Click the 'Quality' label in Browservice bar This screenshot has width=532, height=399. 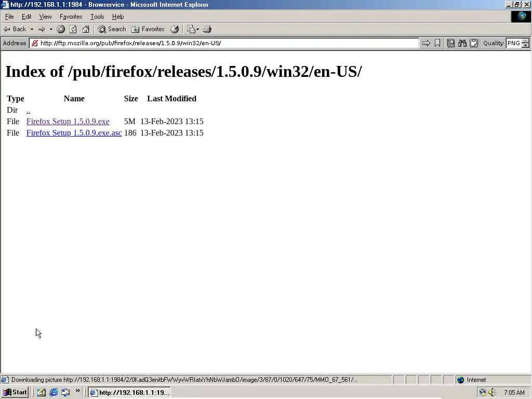click(494, 43)
